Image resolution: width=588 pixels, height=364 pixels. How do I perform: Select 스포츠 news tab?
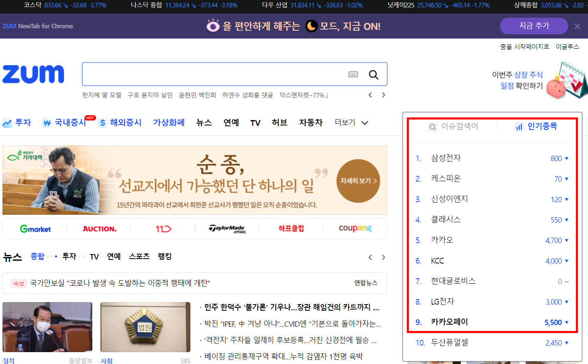[140, 256]
